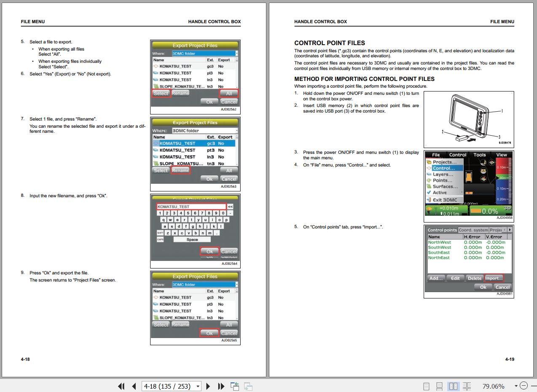Click the figure ID AJD02565
Image resolution: width=537 pixels, height=392 pixels.
(229, 340)
